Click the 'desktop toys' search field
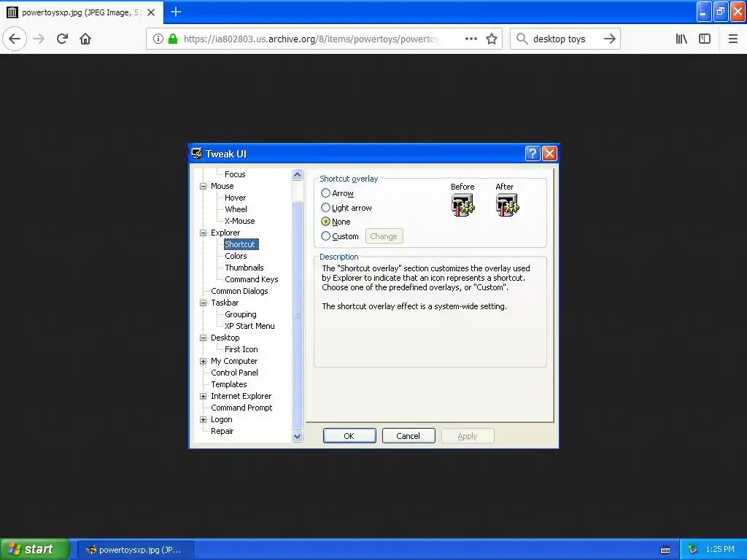Screen dimensions: 747x560 coord(565,39)
